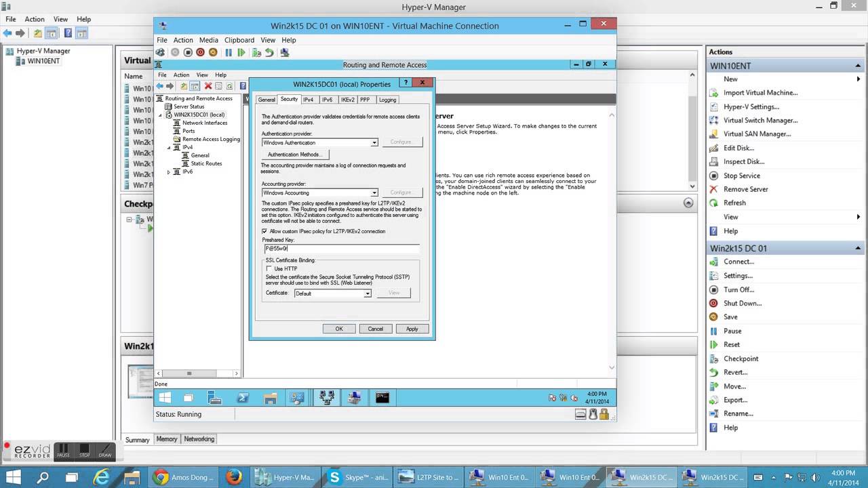Open the Authentication provider dropdown
The height and width of the screenshot is (488, 868).
pos(374,143)
